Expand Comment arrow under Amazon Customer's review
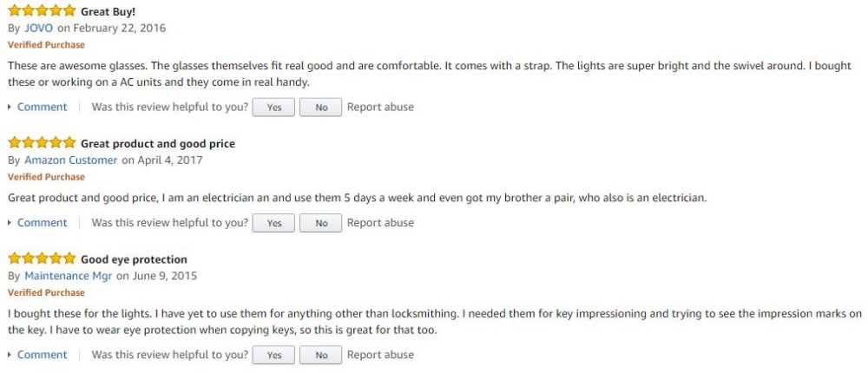The height and width of the screenshot is (373, 868). 10,223
